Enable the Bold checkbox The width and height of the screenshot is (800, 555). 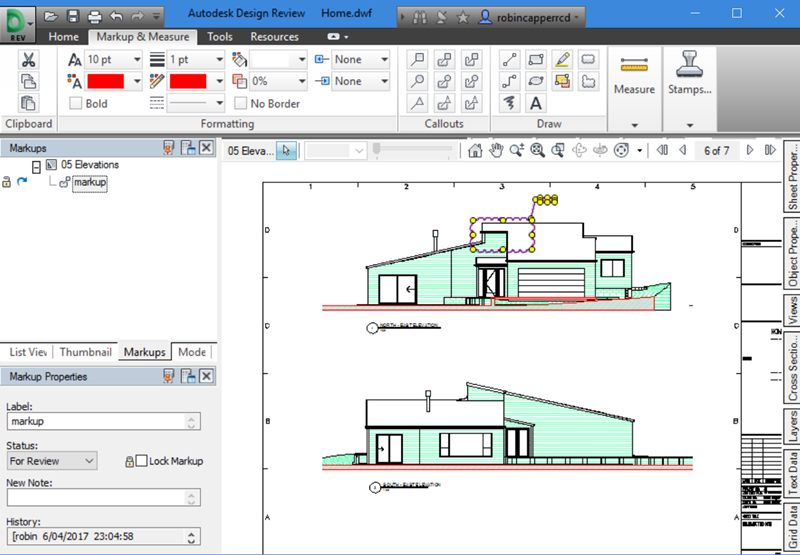click(x=76, y=103)
